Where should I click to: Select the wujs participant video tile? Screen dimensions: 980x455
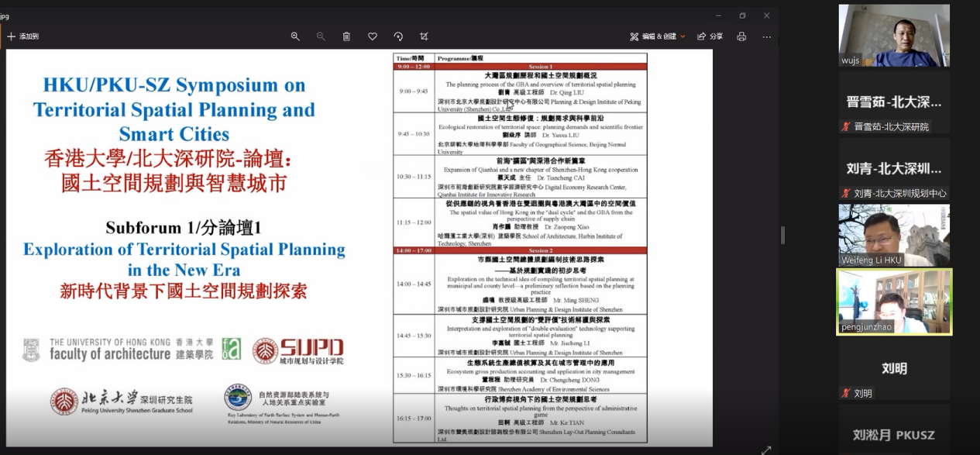(x=894, y=36)
